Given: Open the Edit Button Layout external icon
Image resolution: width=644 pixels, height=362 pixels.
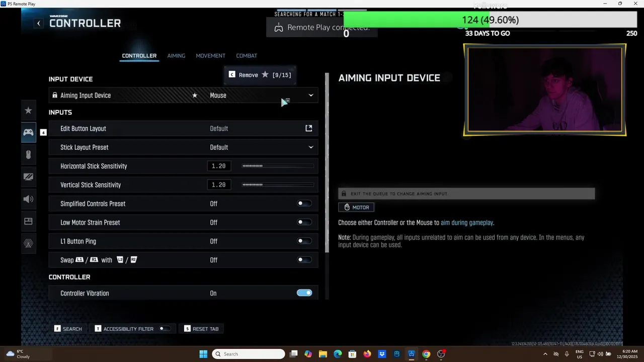Looking at the screenshot, I should point(309,129).
